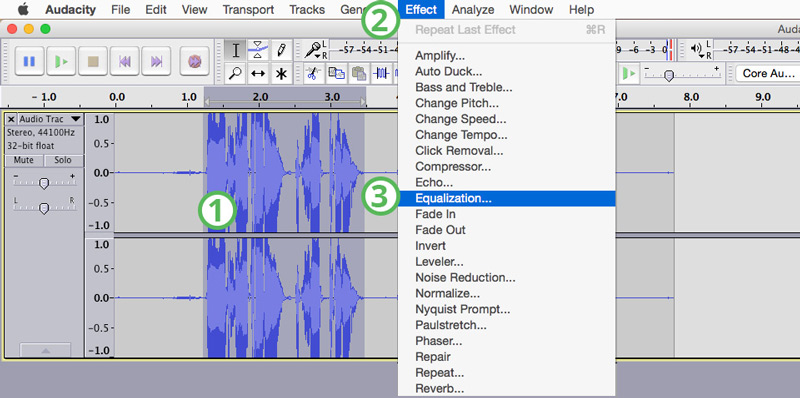Collapse the track with the bottom arrow button
The height and width of the screenshot is (398, 800).
tap(45, 350)
